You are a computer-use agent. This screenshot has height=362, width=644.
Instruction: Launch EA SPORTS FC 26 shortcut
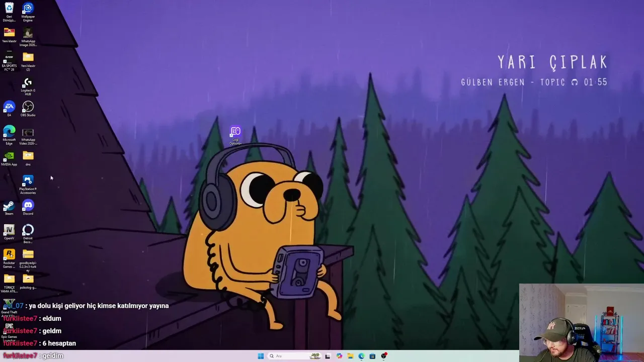coord(9,61)
